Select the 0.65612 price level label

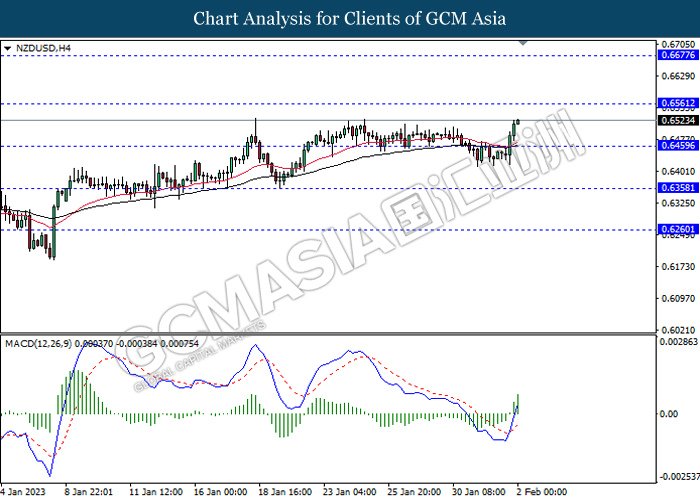click(x=679, y=103)
